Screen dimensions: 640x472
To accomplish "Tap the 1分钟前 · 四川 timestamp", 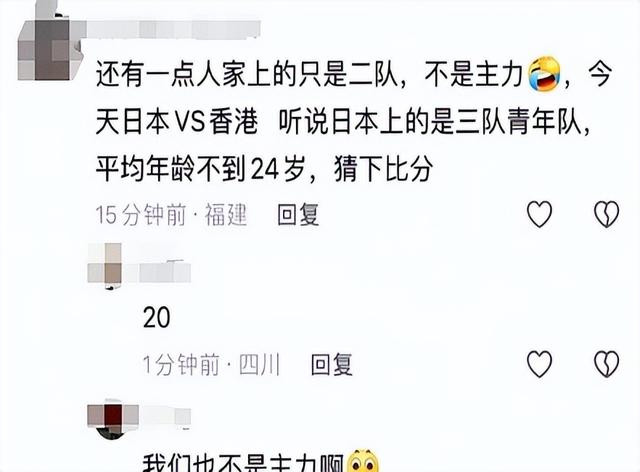I will pos(211,364).
